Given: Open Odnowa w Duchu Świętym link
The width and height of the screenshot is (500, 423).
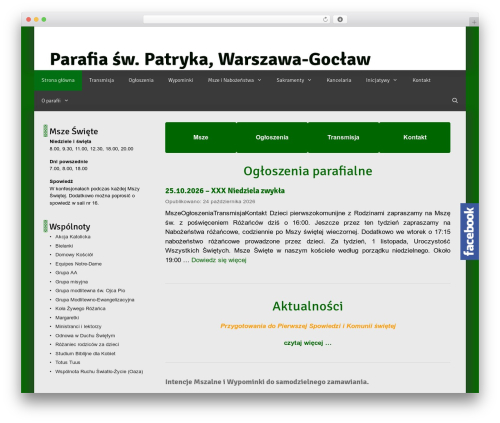Looking at the screenshot, I should tap(85, 336).
